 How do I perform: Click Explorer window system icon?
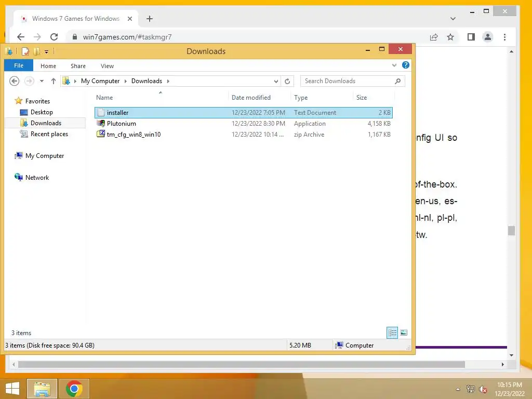tap(9, 51)
